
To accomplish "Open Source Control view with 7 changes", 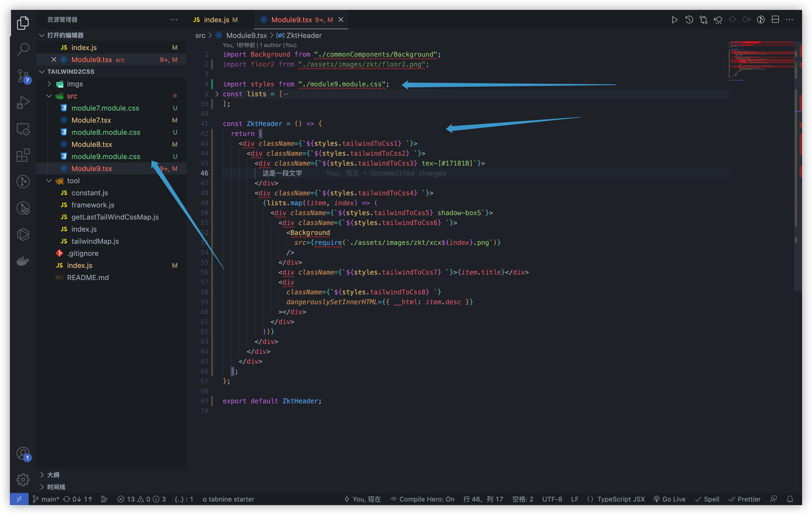I will [x=23, y=76].
